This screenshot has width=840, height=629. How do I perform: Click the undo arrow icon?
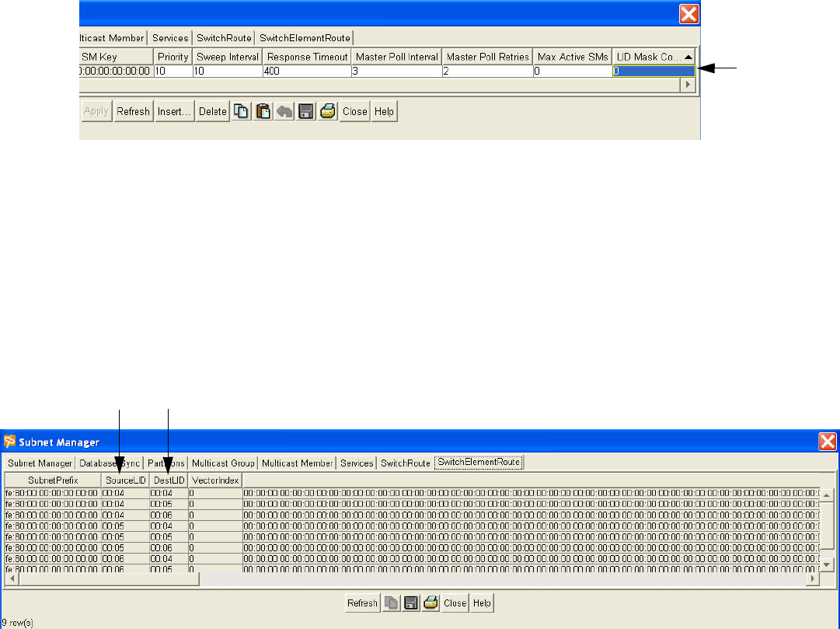point(285,111)
